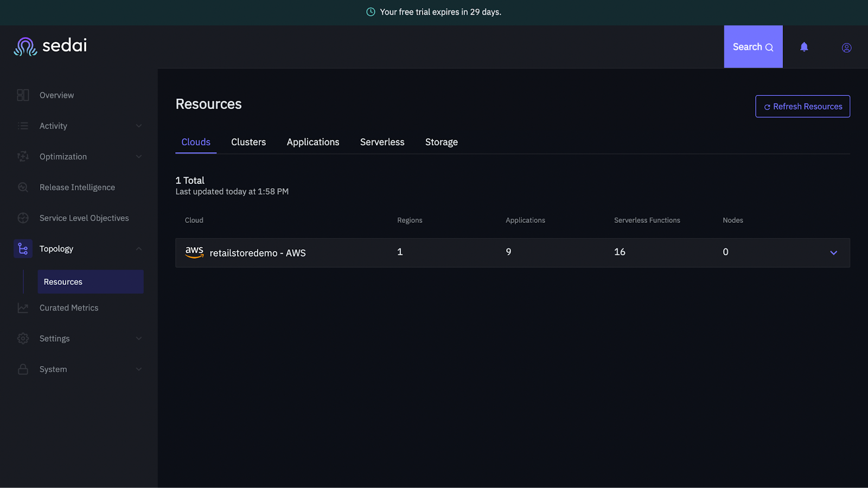Expand the retailstoredemo - AWS cloud row
This screenshot has width=868, height=488.
coord(833,253)
